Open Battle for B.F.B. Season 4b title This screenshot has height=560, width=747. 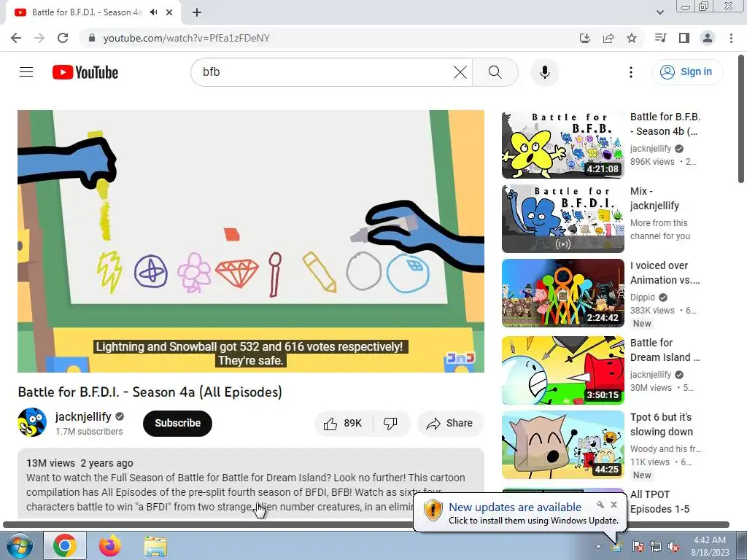665,124
